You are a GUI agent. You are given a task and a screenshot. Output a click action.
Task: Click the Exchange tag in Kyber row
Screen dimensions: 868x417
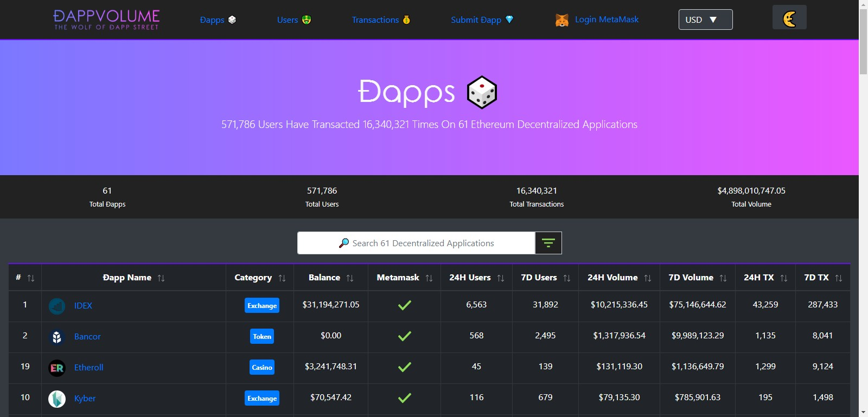(262, 398)
